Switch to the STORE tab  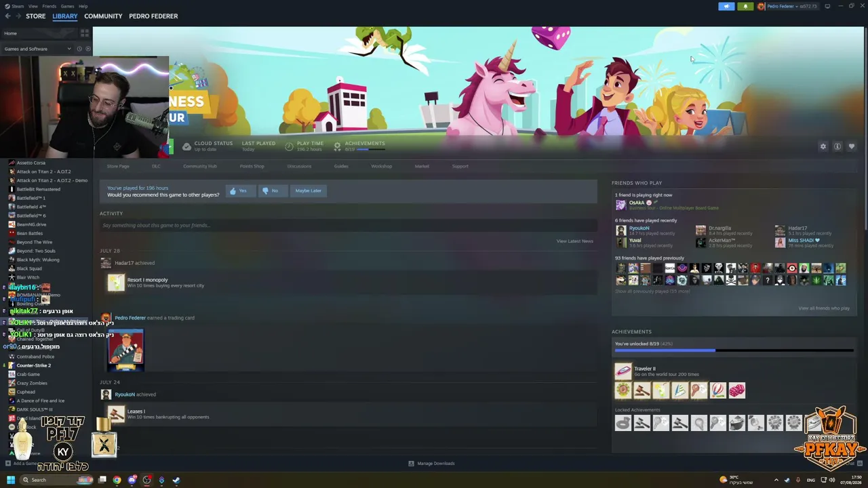point(35,16)
